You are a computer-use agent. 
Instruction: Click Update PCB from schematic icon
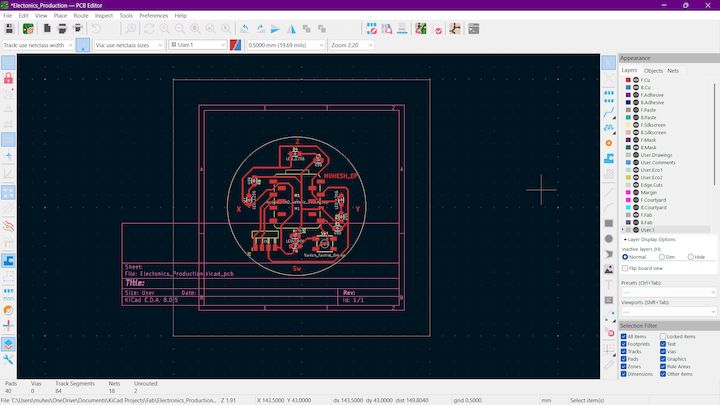[x=421, y=29]
